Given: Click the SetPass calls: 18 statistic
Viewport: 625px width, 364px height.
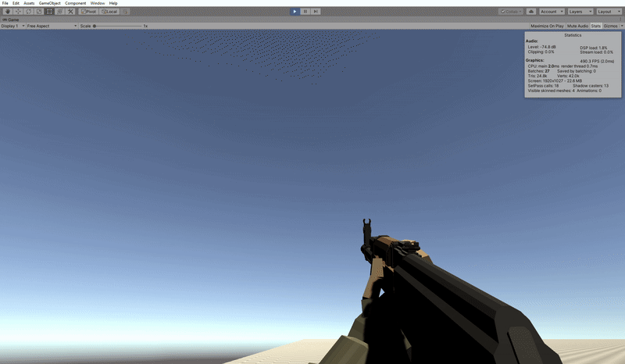Looking at the screenshot, I should coord(543,86).
